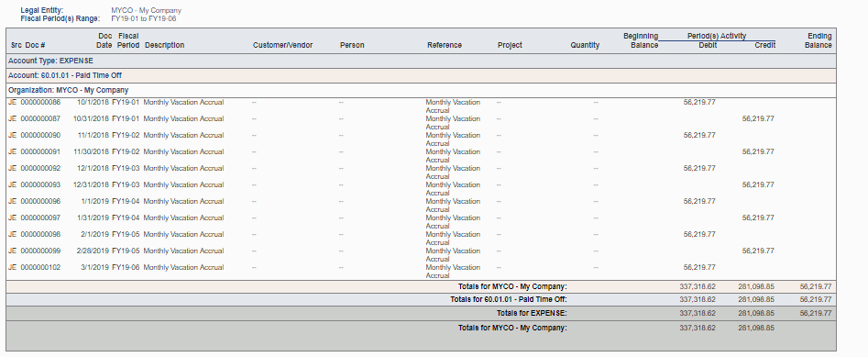This screenshot has width=868, height=357.
Task: Click the Fiscal Period column header
Action: point(128,40)
